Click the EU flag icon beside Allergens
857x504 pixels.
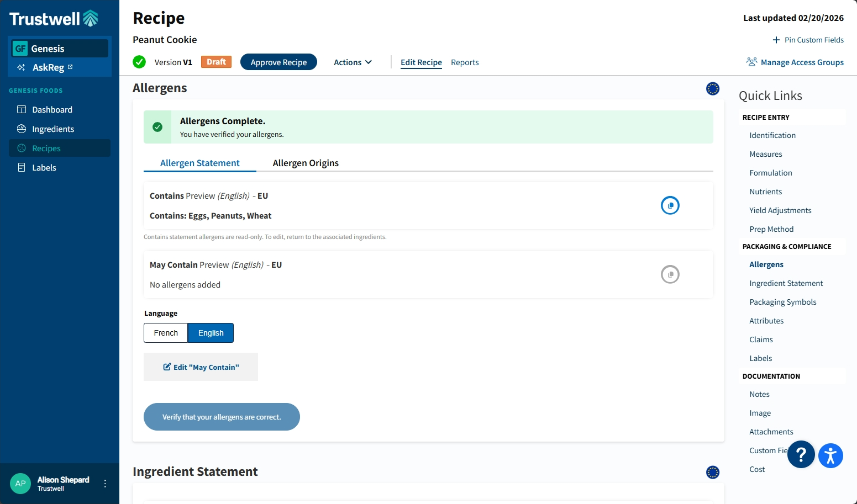[x=712, y=88]
